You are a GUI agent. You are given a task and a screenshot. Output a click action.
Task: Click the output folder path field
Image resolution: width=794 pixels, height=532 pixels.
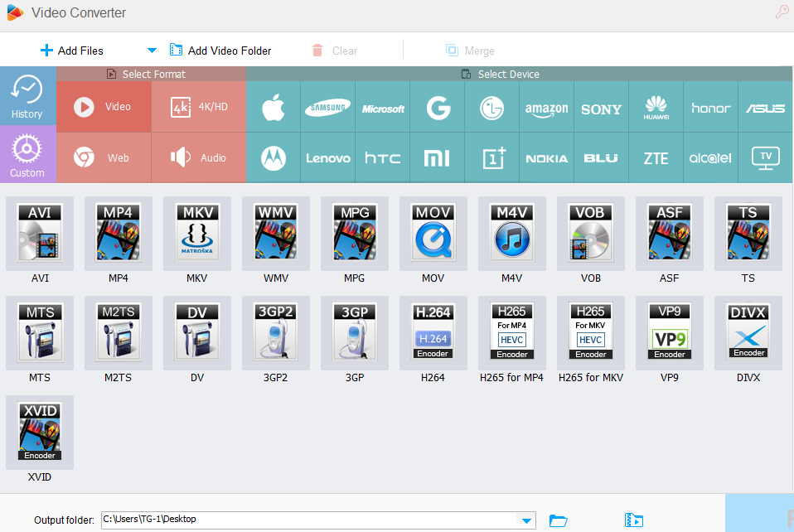pyautogui.click(x=307, y=520)
